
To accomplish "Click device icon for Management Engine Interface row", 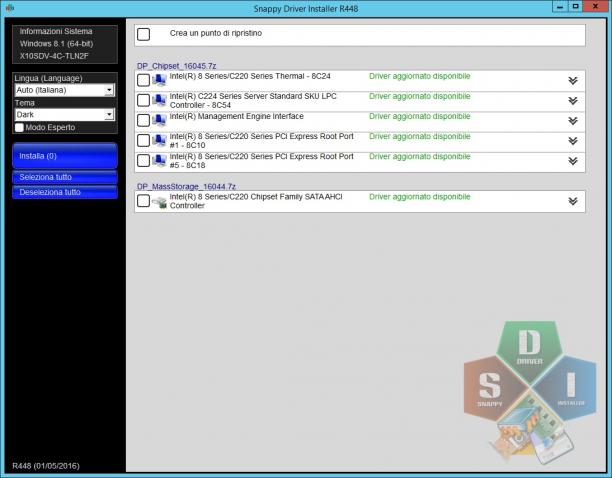I will (x=159, y=121).
